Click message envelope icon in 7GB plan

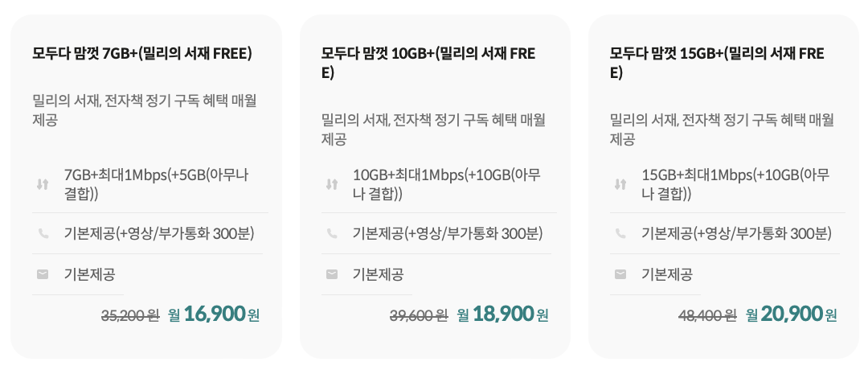coord(43,274)
